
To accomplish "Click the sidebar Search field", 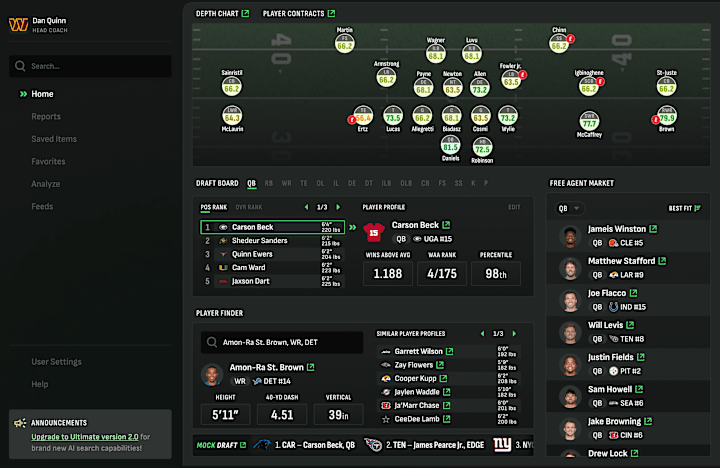I will 90,66.
